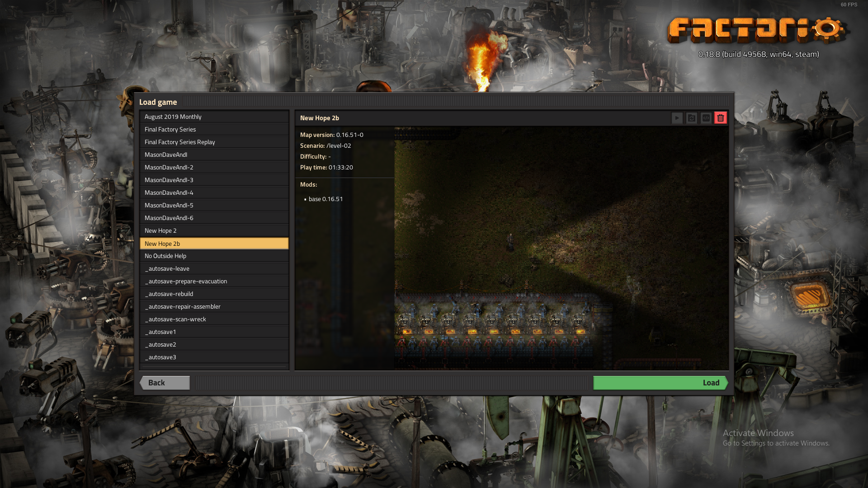Click the red trash icon to delete save
This screenshot has height=488, width=868.
point(721,118)
